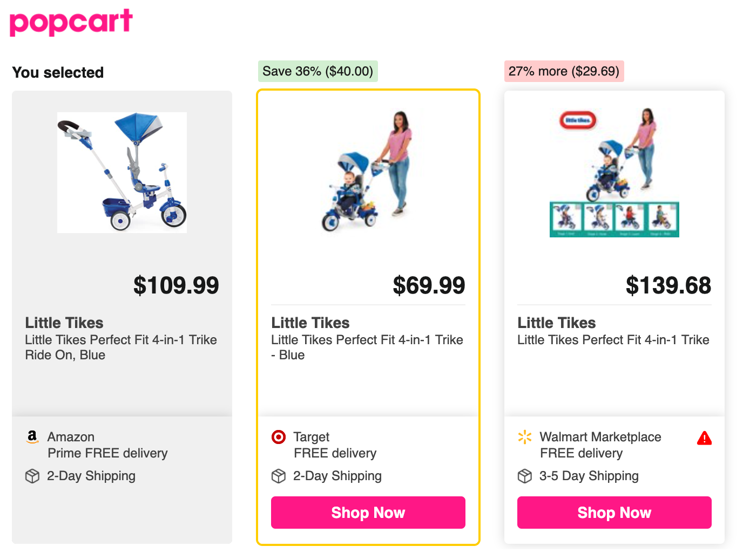
Task: Select the $69.99 price on Target card
Action: point(429,285)
